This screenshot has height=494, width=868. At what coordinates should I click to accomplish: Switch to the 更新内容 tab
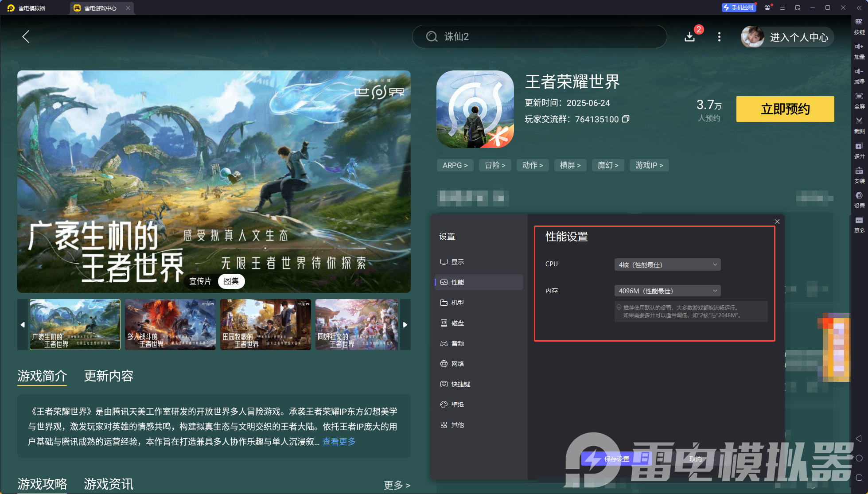108,376
